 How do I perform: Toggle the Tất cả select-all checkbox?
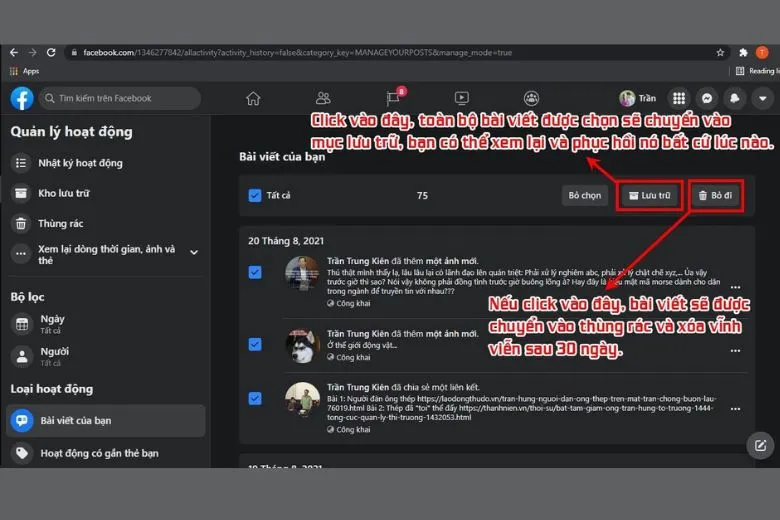(x=255, y=195)
